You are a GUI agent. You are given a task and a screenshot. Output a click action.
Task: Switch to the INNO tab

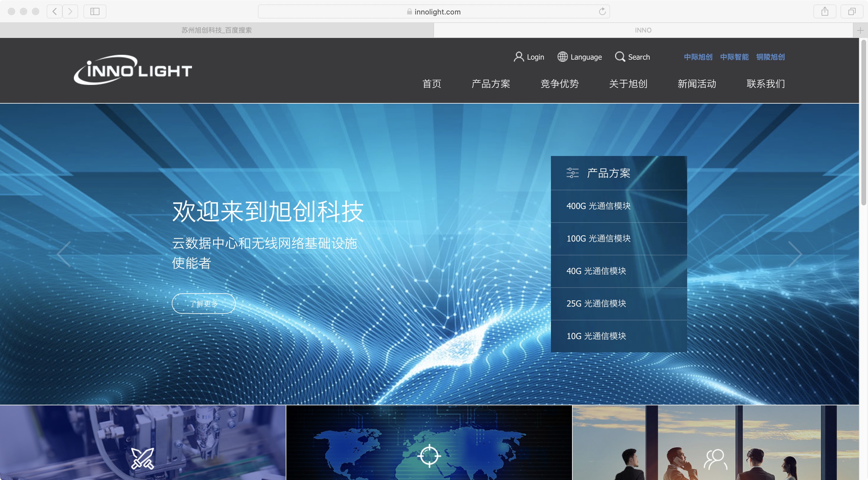[x=643, y=30]
